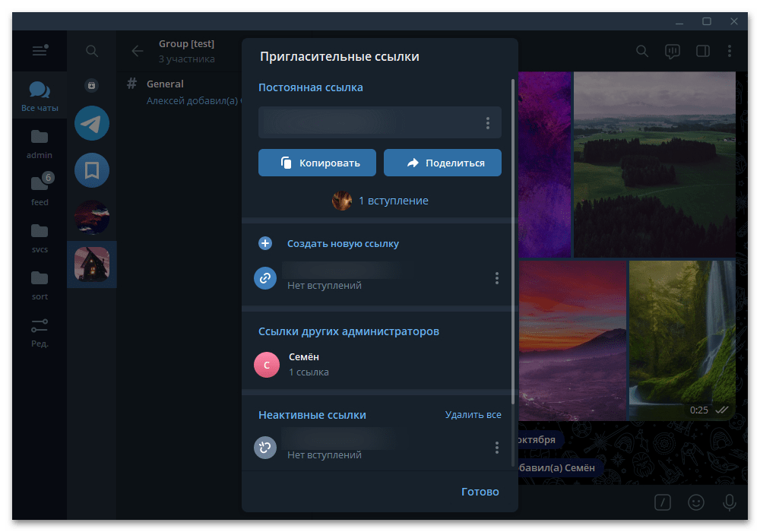
Task: Open the bot commands slash icon
Action: click(663, 502)
